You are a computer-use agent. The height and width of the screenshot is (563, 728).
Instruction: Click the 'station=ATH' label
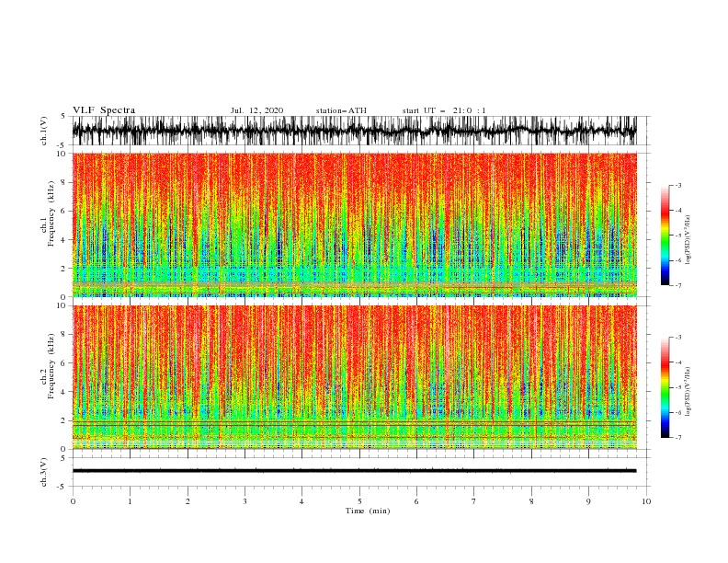341,110
